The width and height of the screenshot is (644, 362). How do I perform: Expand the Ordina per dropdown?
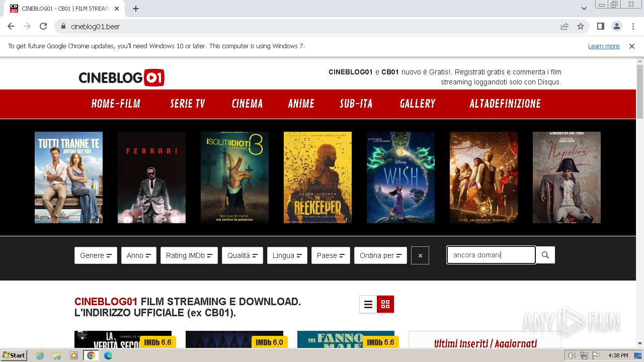coord(380,255)
